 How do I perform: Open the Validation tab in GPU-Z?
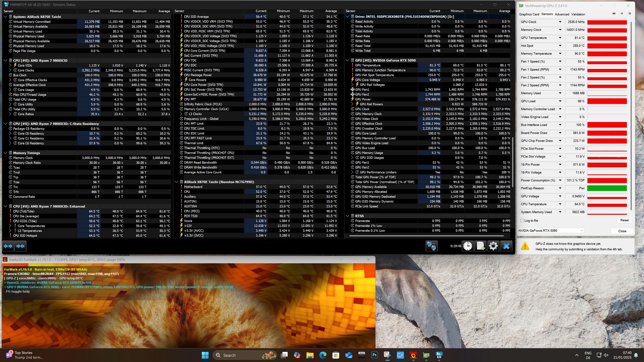tap(578, 14)
